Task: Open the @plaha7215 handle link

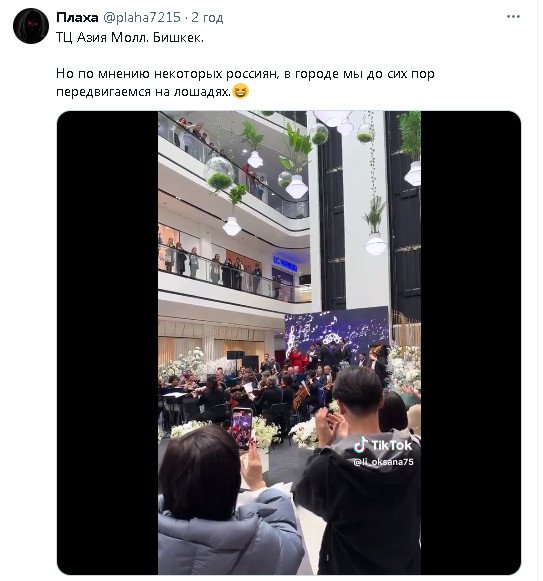Action: coord(142,17)
